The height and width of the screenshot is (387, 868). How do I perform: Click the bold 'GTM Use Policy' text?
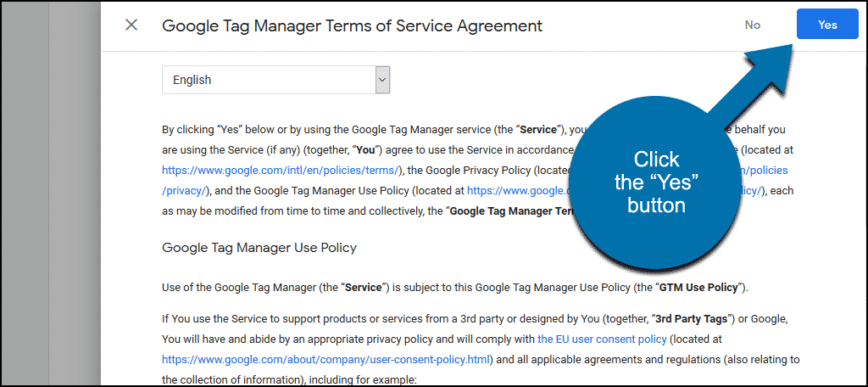[x=698, y=288]
